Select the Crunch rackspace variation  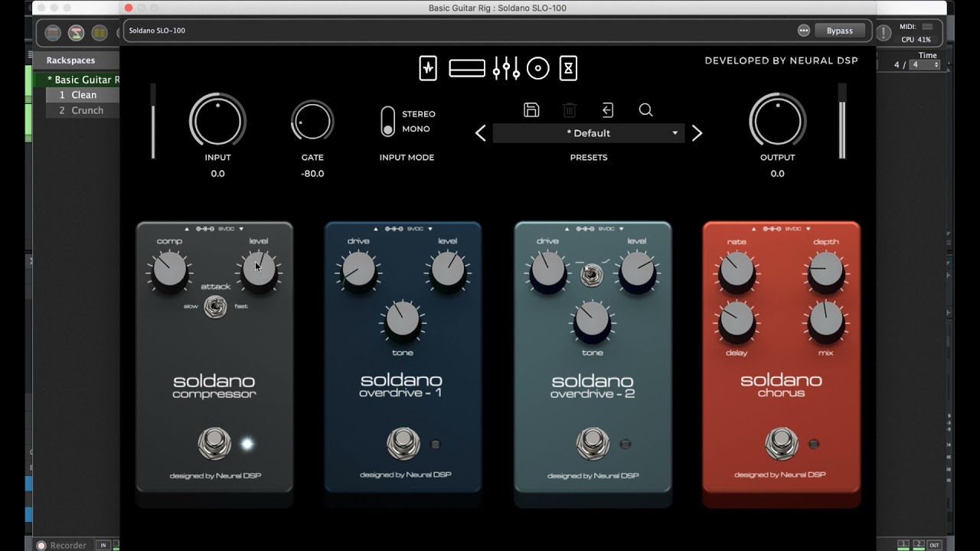[x=83, y=110]
